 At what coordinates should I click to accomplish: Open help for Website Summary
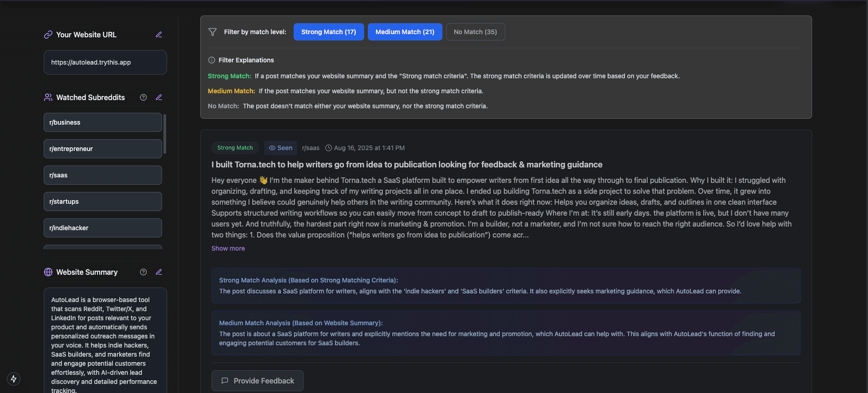pyautogui.click(x=143, y=272)
